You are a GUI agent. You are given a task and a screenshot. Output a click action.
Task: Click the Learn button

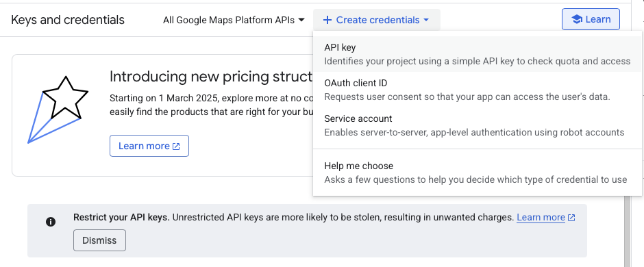[x=591, y=19]
